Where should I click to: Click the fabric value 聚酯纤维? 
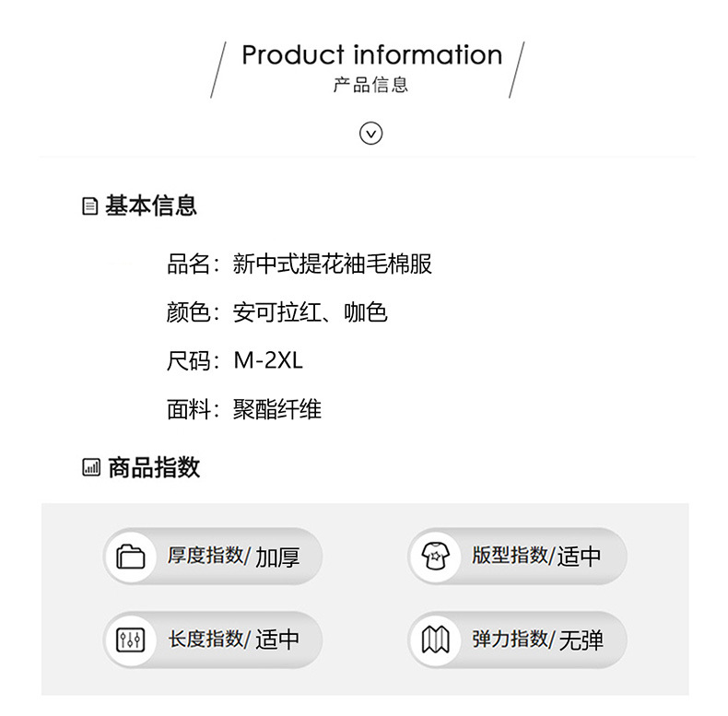277,409
